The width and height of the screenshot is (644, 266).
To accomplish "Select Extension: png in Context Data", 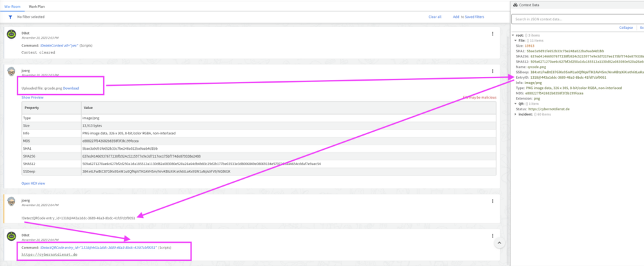I will pos(528,98).
